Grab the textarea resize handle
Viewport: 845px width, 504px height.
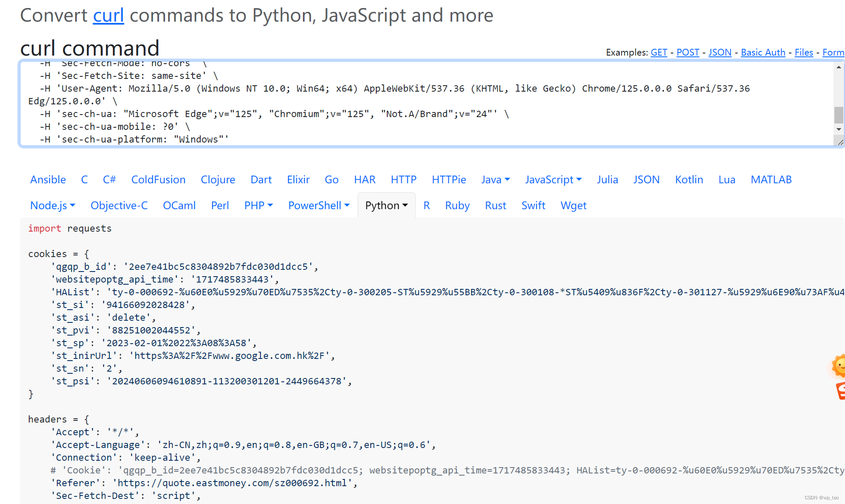(840, 142)
